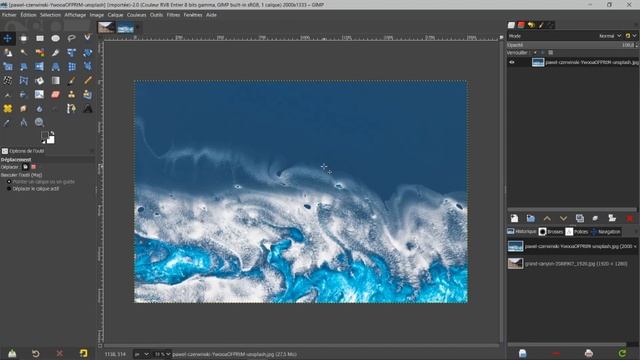Viewport: 640px width, 360px height.
Task: Select the Gradient tool
Action: (56, 80)
